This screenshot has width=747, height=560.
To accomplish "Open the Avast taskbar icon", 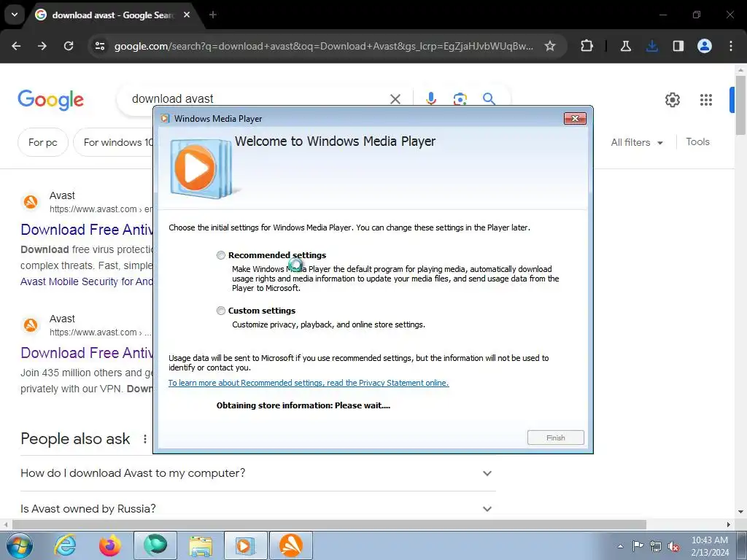I will pyautogui.click(x=290, y=545).
